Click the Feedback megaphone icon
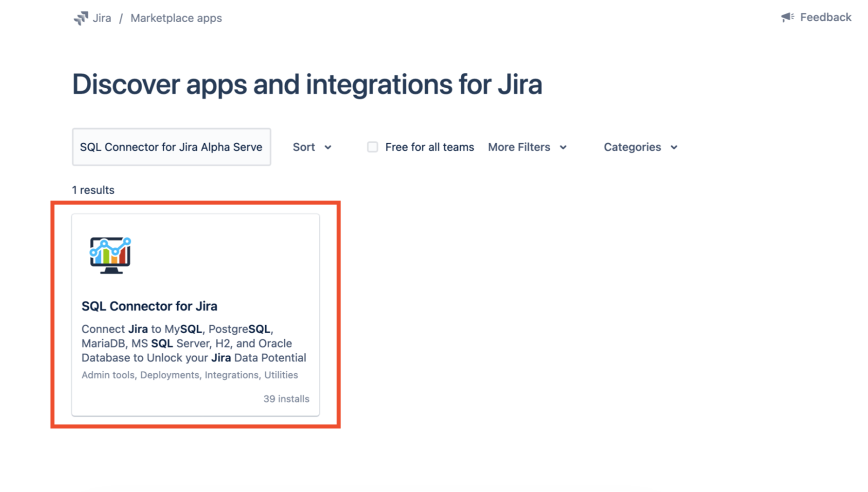 (786, 17)
